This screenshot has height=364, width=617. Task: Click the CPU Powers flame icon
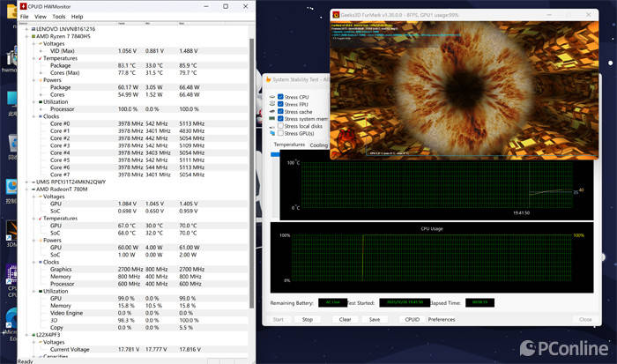coord(41,80)
